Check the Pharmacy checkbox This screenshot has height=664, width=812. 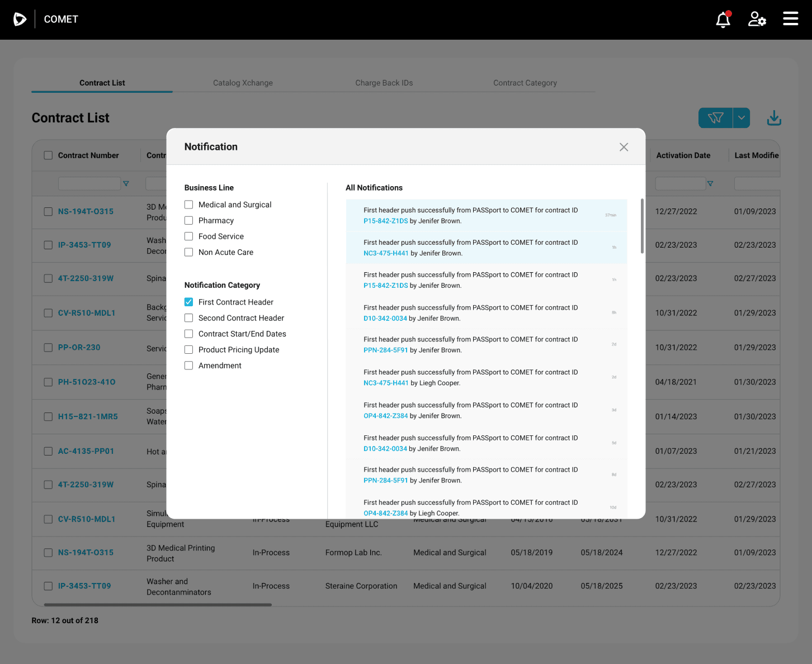[x=189, y=221]
